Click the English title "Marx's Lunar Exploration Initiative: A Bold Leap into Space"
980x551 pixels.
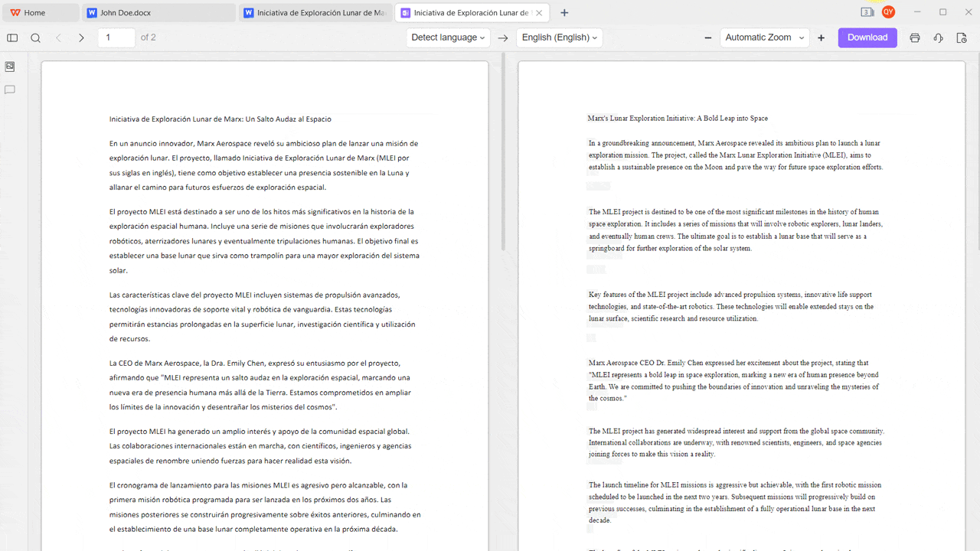coord(678,119)
